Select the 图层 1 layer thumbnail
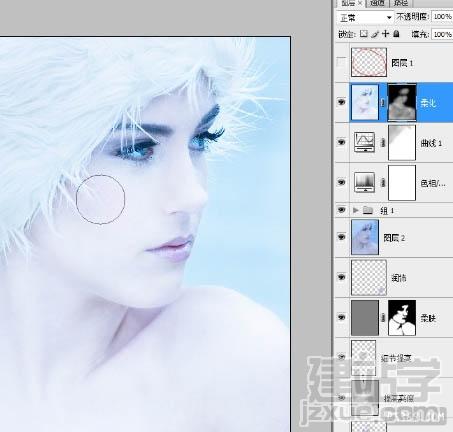Viewport: 453px width, 432px height. [369, 62]
